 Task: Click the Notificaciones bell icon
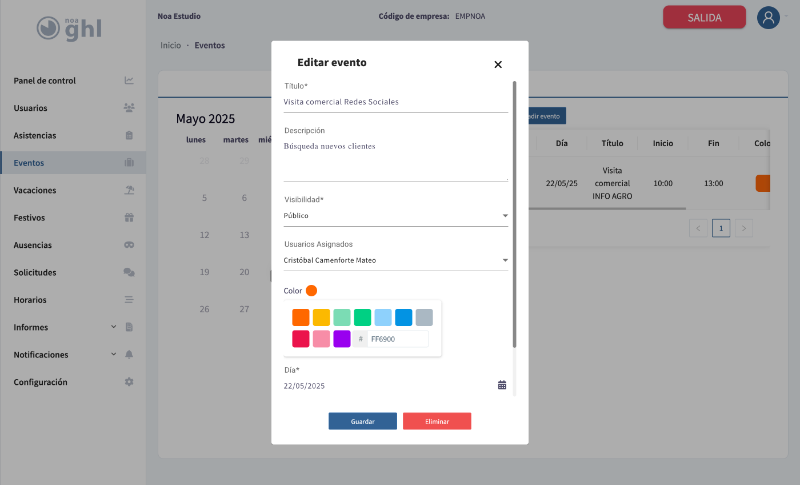(x=129, y=355)
